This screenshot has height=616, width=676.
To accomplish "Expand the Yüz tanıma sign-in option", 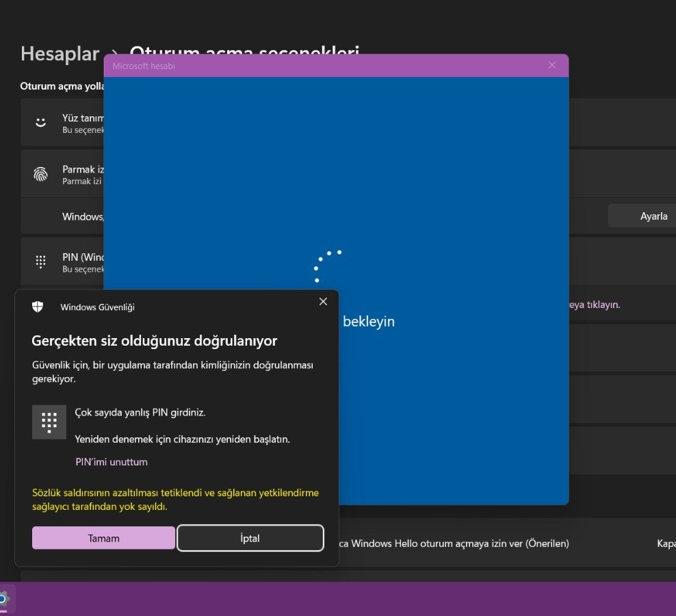I will point(62,123).
